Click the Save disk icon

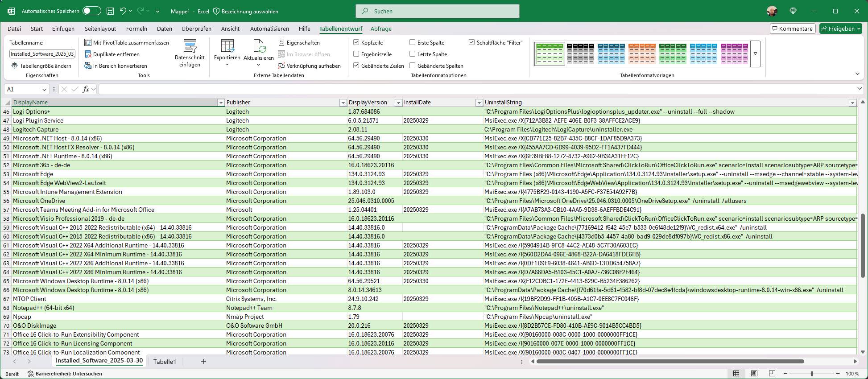coord(110,11)
